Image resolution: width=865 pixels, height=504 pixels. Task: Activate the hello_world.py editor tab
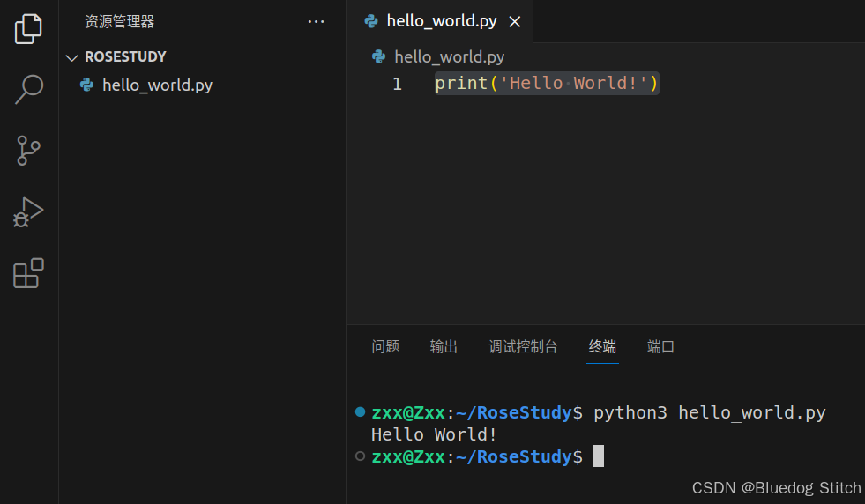point(442,21)
